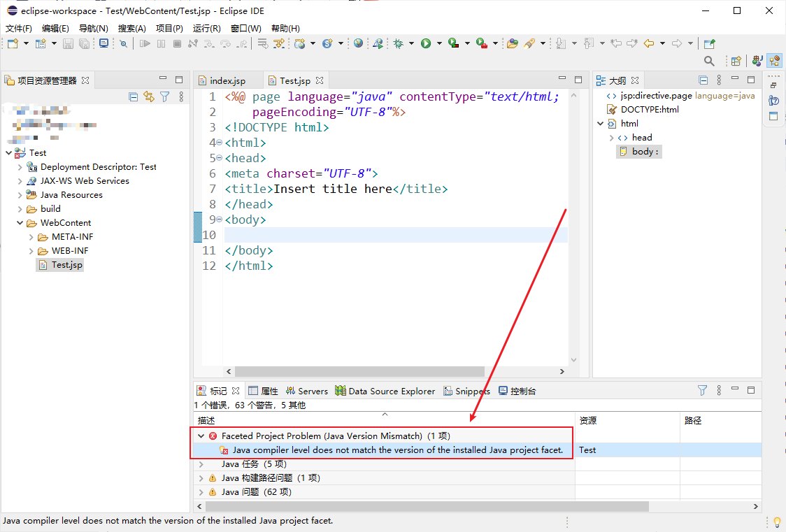
Task: Open the Java EE perspective icon
Action: pos(775,61)
